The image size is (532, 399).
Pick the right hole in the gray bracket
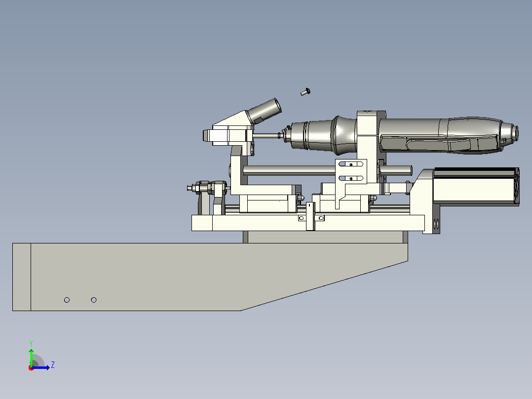[94, 300]
